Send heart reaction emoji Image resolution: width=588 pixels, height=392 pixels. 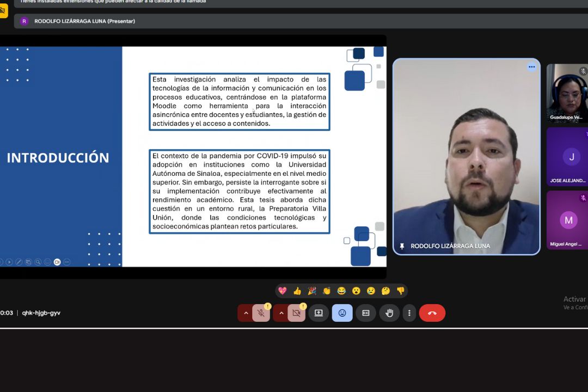(282, 291)
